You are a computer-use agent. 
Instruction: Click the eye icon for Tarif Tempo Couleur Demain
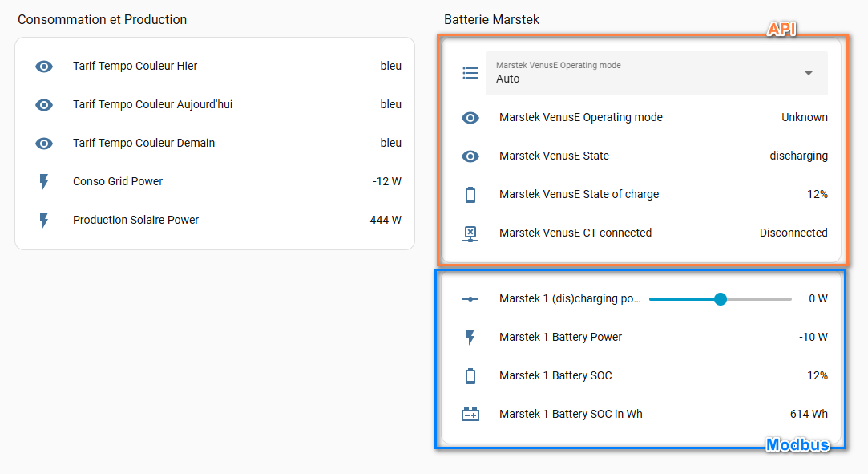tap(44, 144)
